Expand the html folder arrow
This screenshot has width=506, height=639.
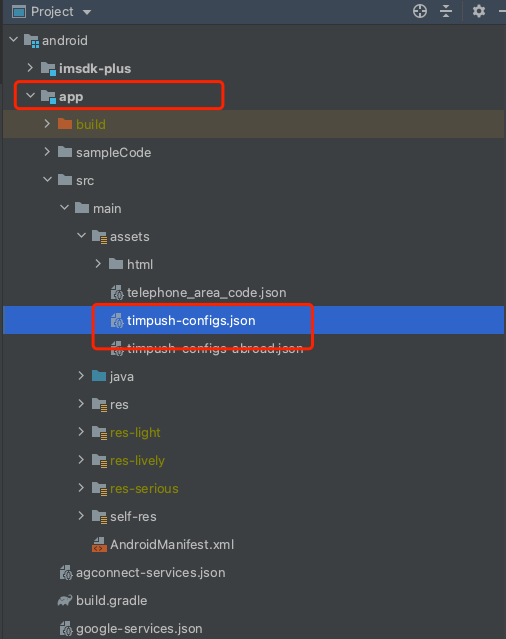click(x=98, y=264)
